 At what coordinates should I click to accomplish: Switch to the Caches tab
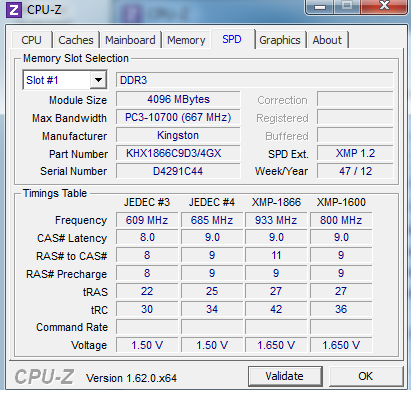pos(76,40)
